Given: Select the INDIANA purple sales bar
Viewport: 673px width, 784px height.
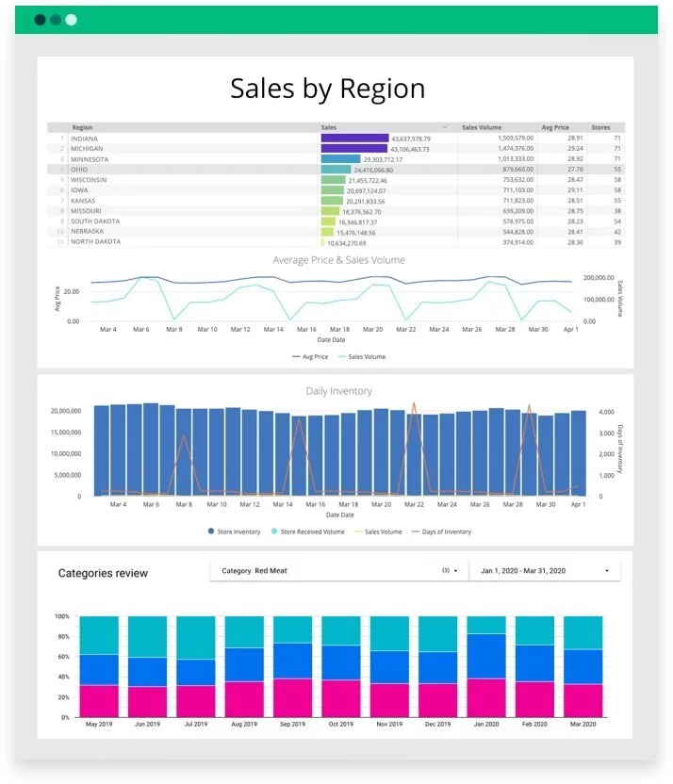Looking at the screenshot, I should coord(354,139).
